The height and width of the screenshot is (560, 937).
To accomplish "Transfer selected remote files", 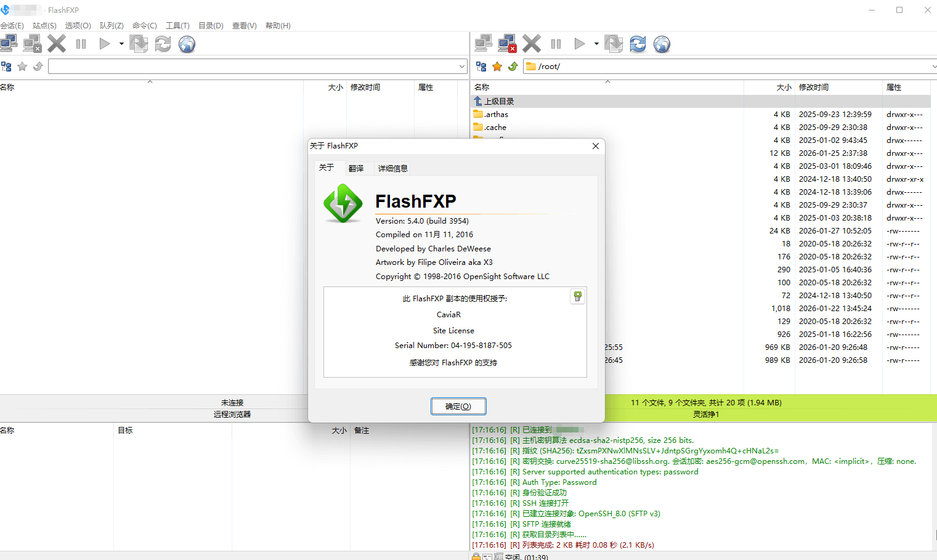I will click(x=614, y=44).
